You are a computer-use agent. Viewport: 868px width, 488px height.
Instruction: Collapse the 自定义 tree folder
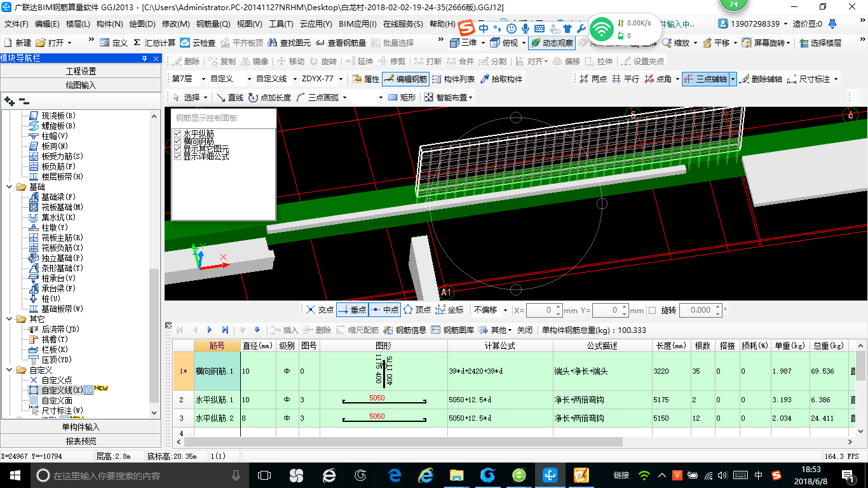coord(10,370)
